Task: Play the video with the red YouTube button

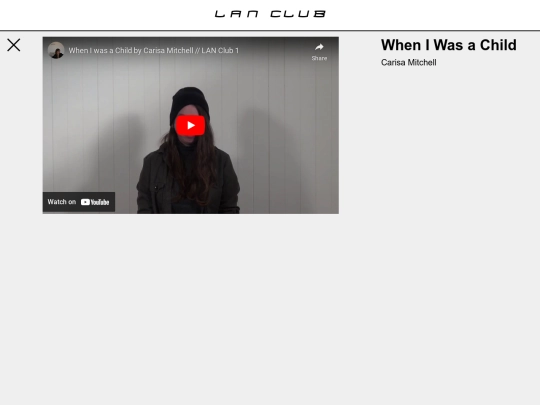Action: tap(190, 125)
